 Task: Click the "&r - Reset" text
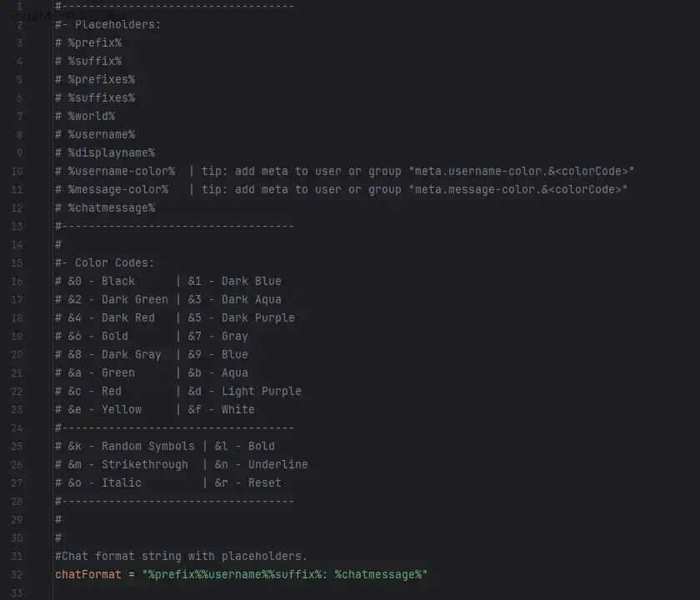247,482
